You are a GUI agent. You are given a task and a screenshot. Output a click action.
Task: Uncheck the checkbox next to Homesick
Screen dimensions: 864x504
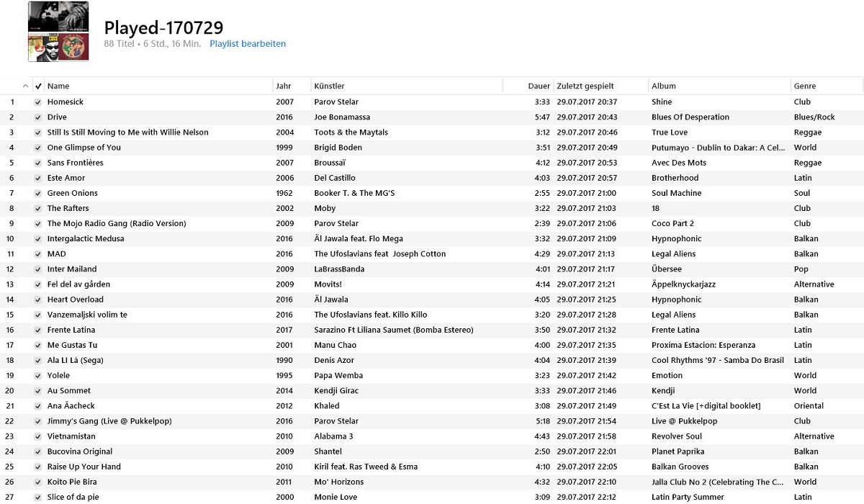(37, 102)
